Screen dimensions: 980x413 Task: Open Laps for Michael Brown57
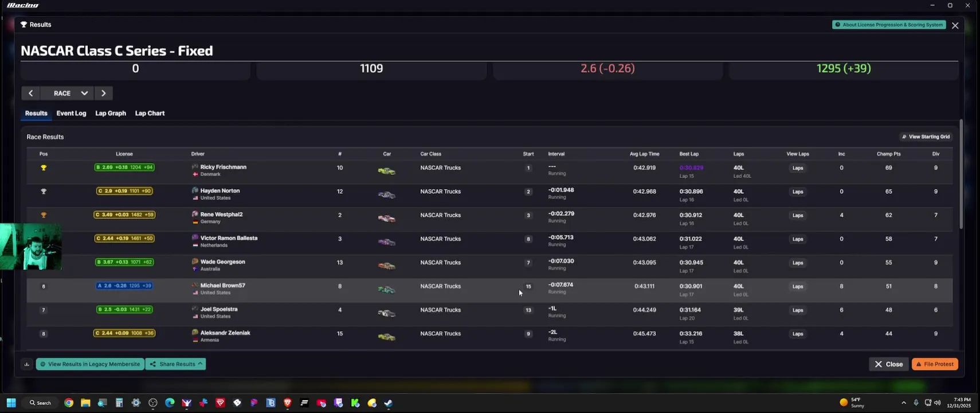tap(798, 286)
